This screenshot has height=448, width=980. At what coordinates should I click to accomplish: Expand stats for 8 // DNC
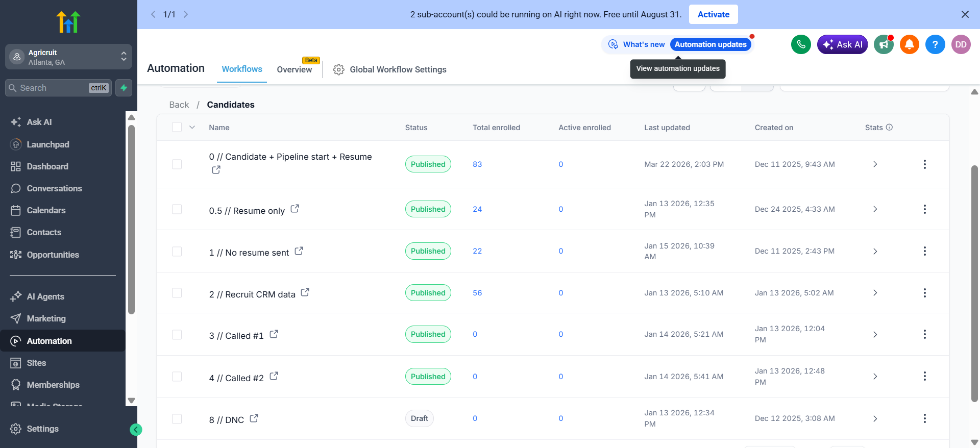tap(875, 418)
